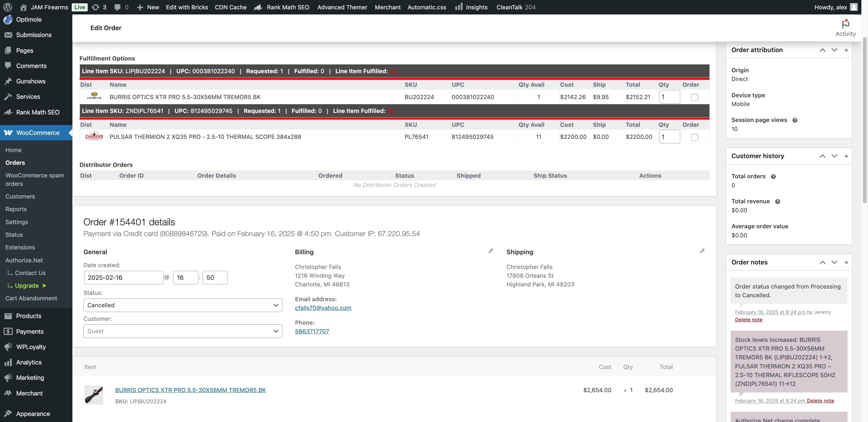Click phone link 5863717707

pos(312,331)
